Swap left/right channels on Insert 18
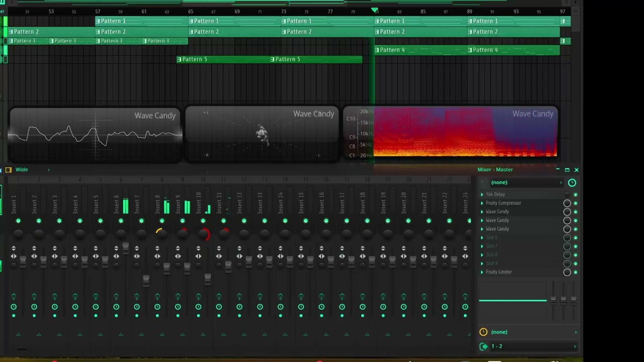Screen dimensions: 644x362 [362, 256]
